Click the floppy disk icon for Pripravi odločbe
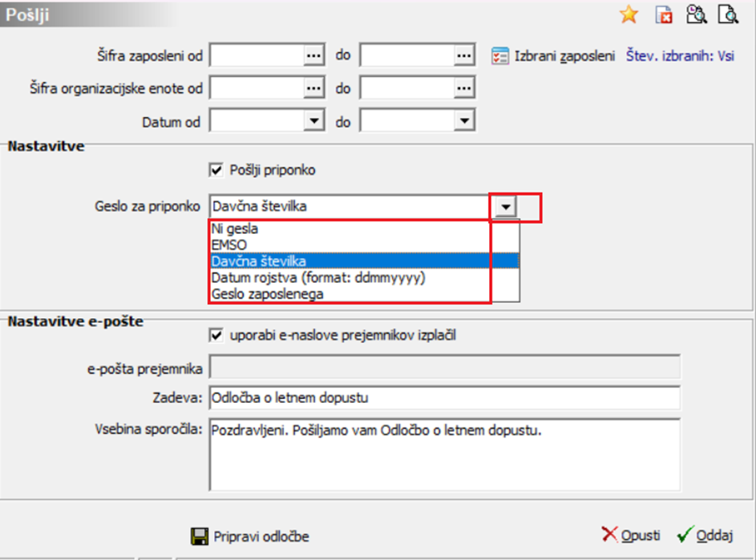The height and width of the screenshot is (560, 756). tap(200, 537)
